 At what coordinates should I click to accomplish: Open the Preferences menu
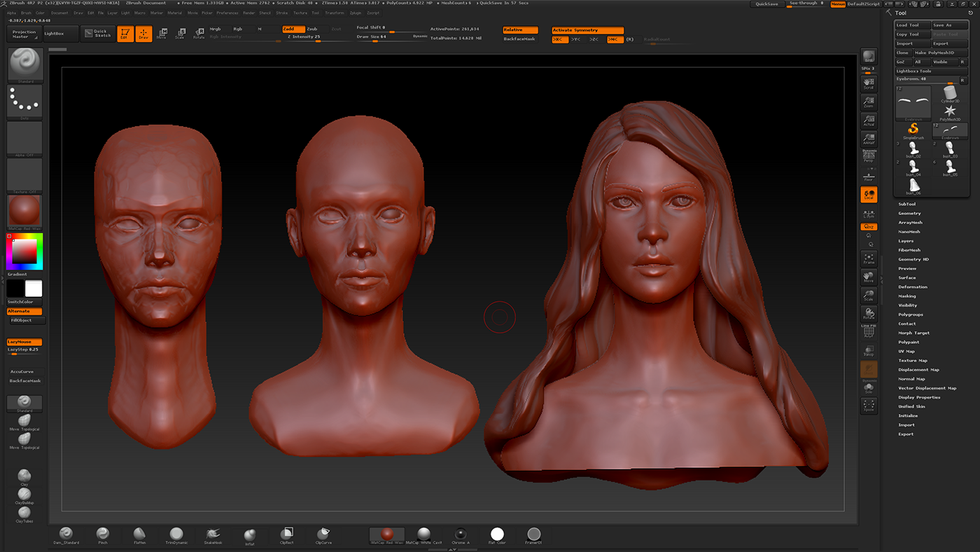pyautogui.click(x=227, y=13)
